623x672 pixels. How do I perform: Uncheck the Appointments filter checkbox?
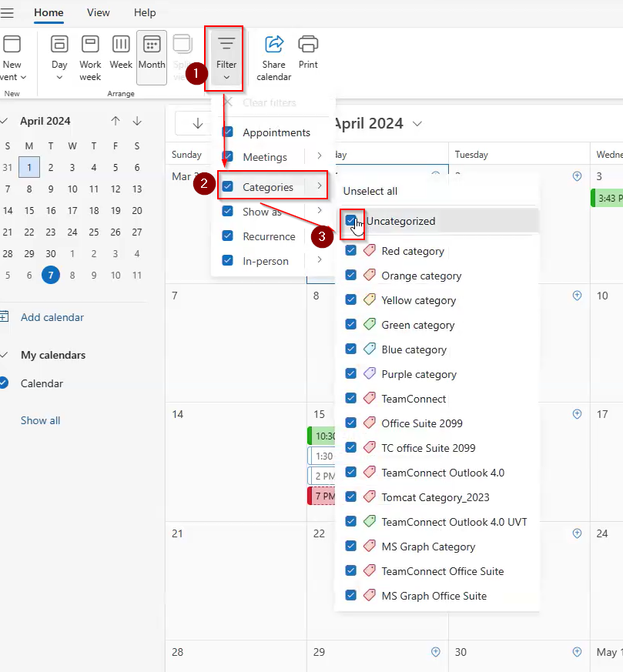click(228, 132)
